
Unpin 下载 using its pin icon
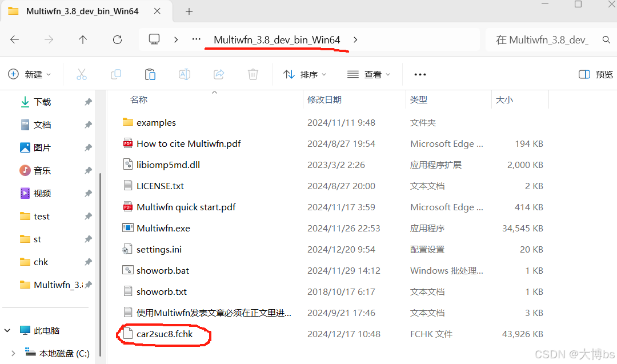[x=88, y=102]
